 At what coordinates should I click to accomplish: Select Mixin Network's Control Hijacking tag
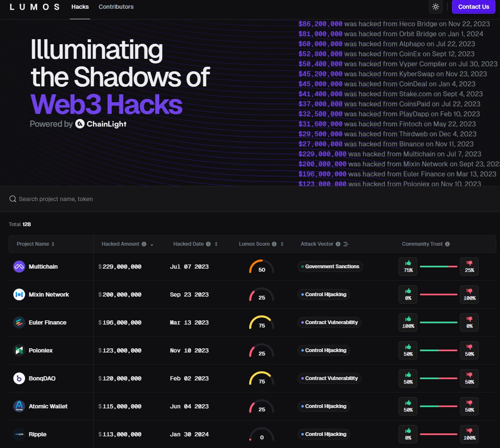(x=323, y=295)
